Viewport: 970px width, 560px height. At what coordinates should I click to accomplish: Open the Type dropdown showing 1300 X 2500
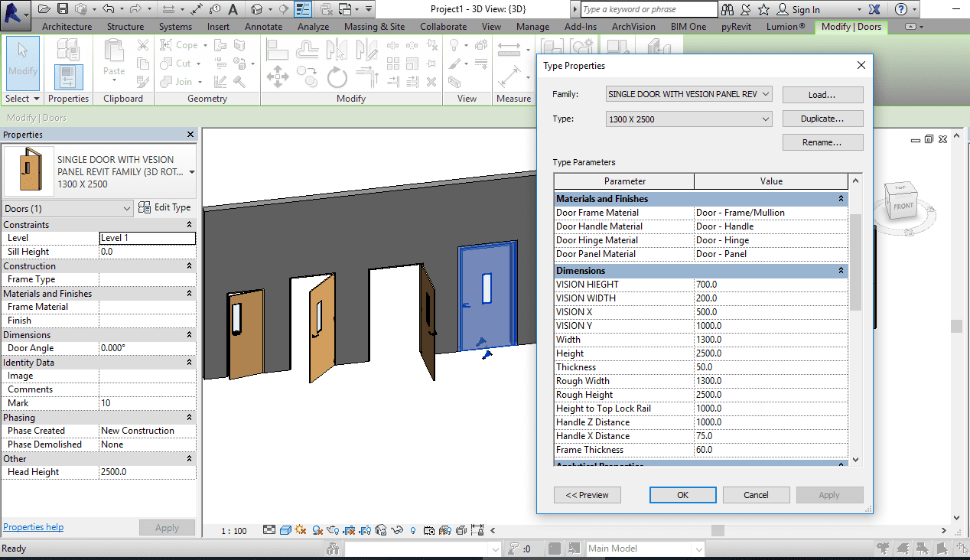point(688,119)
